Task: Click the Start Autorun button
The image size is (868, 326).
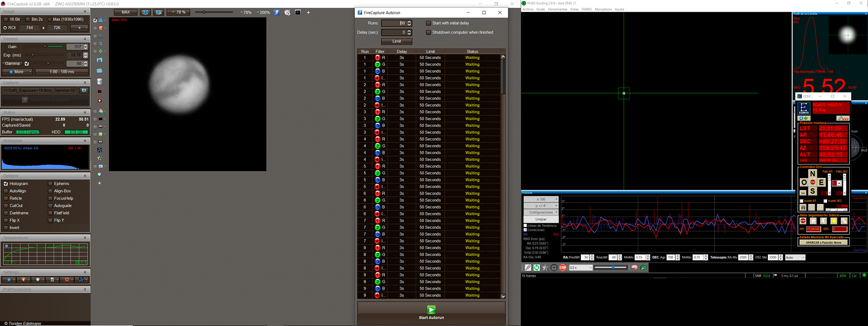Action: [431, 313]
